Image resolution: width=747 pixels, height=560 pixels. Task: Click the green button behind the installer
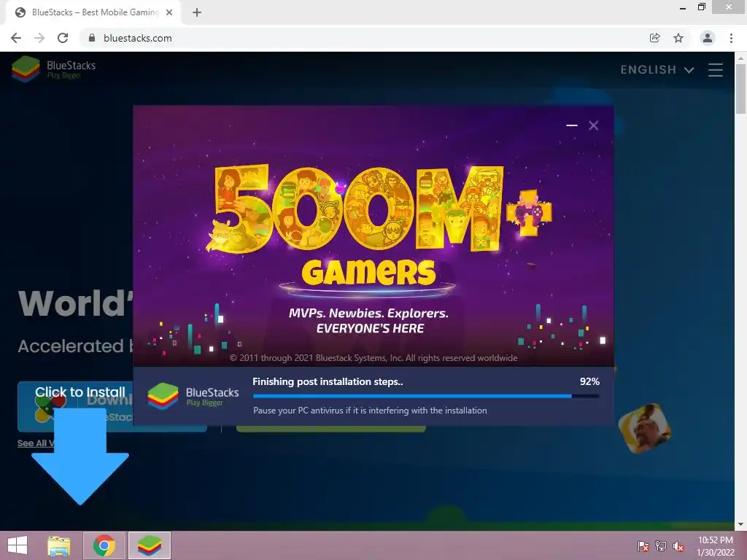click(x=331, y=429)
